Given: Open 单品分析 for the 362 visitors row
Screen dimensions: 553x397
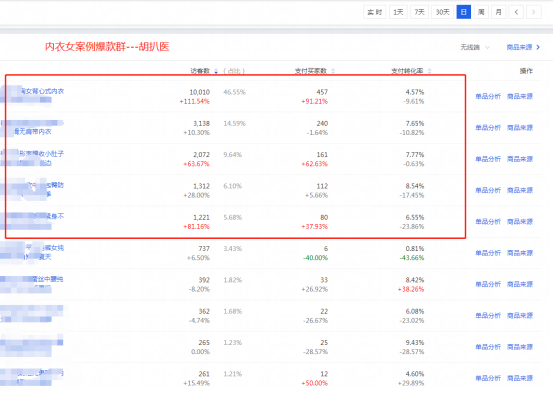Looking at the screenshot, I should 488,316.
